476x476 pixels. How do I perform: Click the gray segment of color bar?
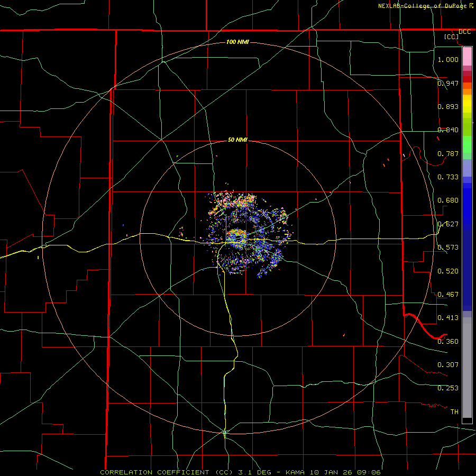click(467, 368)
